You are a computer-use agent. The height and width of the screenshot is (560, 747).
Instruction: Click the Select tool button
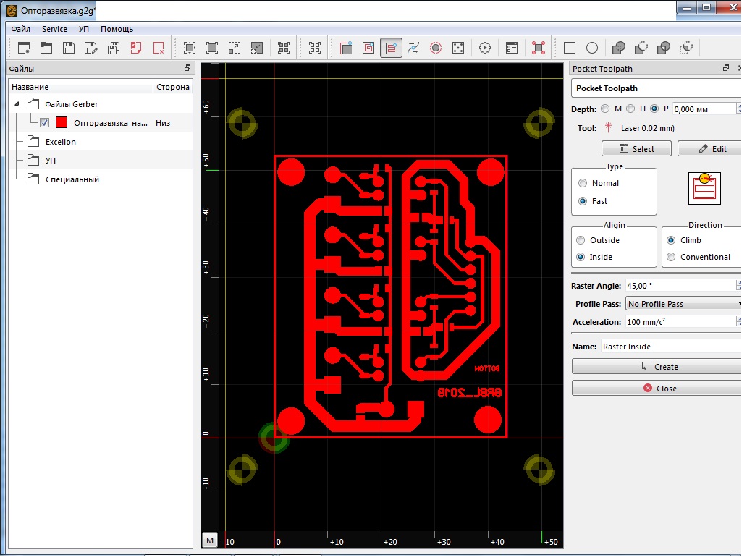coord(636,148)
